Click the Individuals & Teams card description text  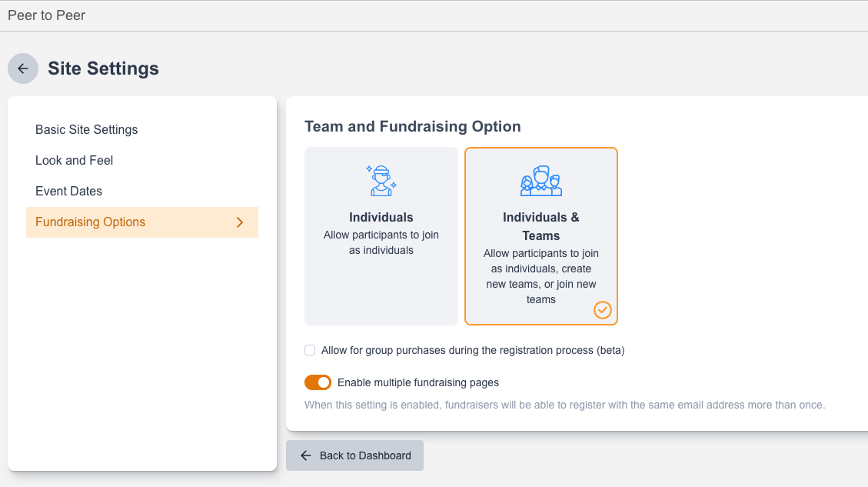(540, 276)
